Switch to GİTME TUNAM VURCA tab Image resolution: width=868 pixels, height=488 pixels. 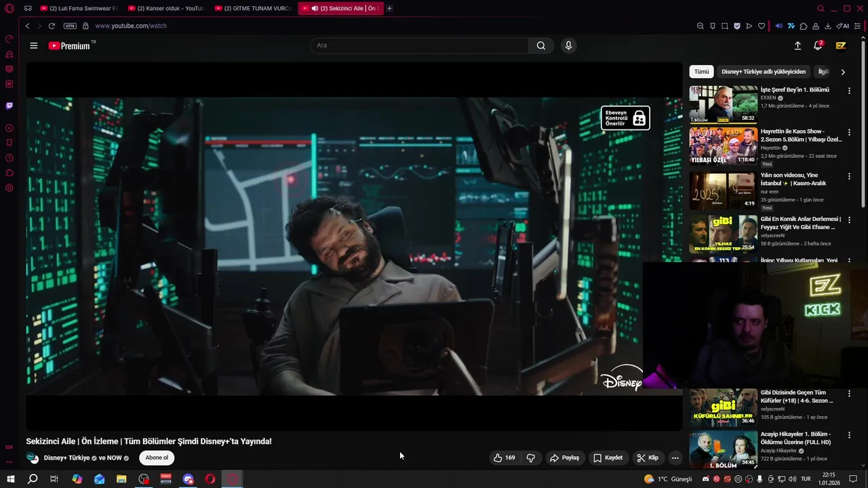coord(253,8)
